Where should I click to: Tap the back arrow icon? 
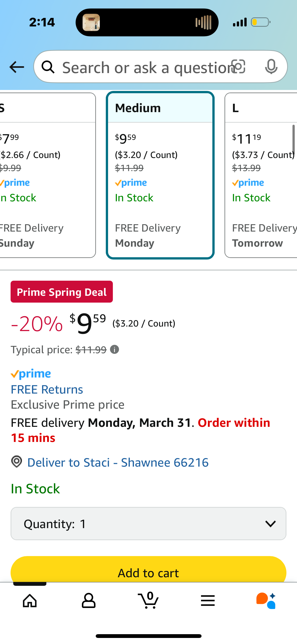[17, 67]
